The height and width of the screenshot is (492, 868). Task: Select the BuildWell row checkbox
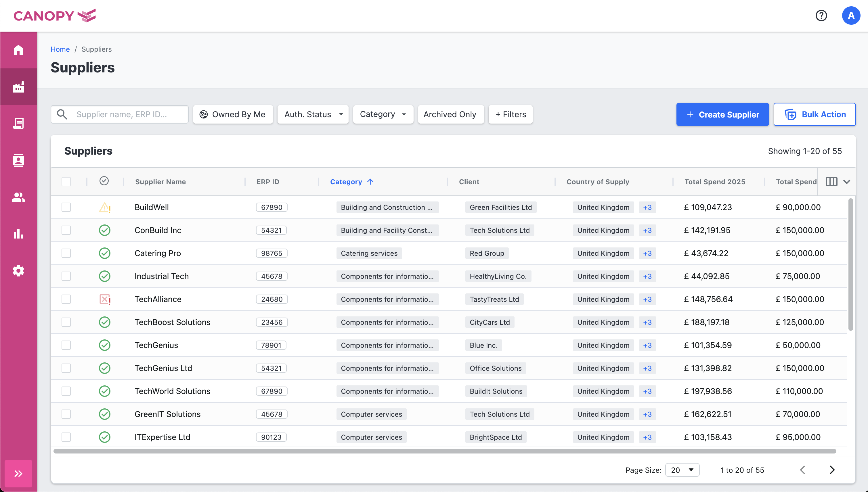click(x=66, y=207)
